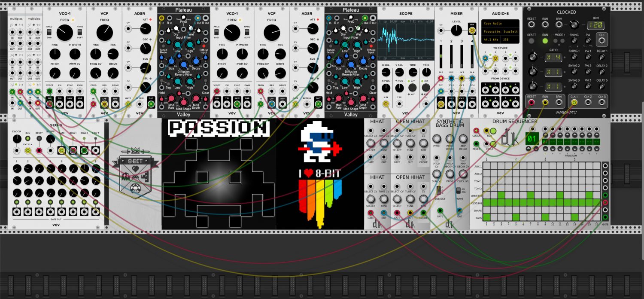This screenshot has height=299, width=644.
Task: Click the Clocked X 4 ratio display
Action: [x=554, y=57]
